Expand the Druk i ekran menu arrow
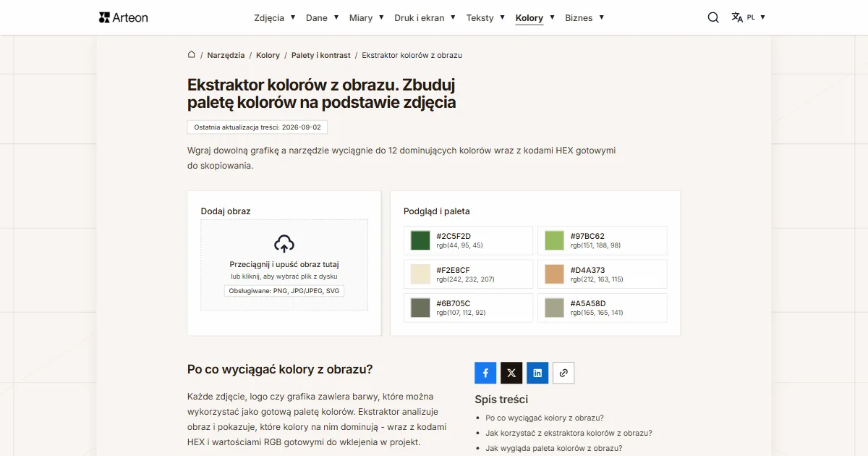868x456 pixels. click(x=453, y=17)
